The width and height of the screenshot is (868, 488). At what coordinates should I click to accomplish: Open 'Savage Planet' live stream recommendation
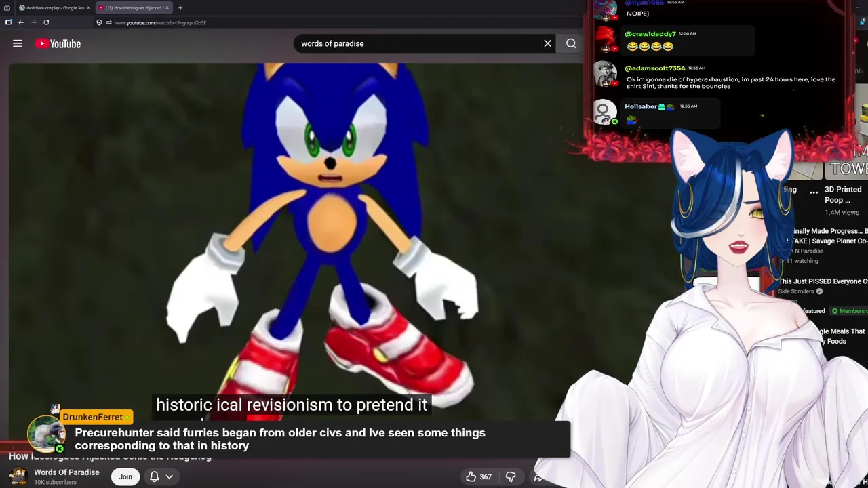[x=826, y=236]
